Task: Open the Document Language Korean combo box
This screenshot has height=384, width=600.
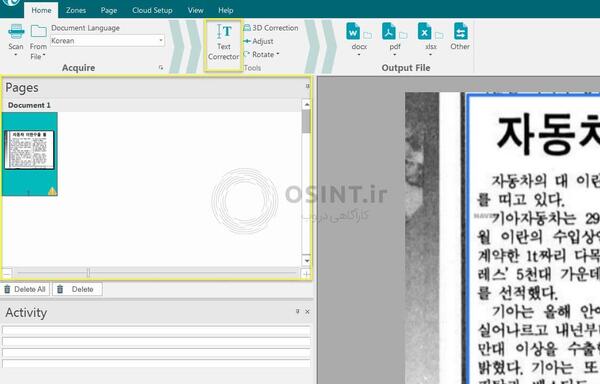Action: point(108,41)
